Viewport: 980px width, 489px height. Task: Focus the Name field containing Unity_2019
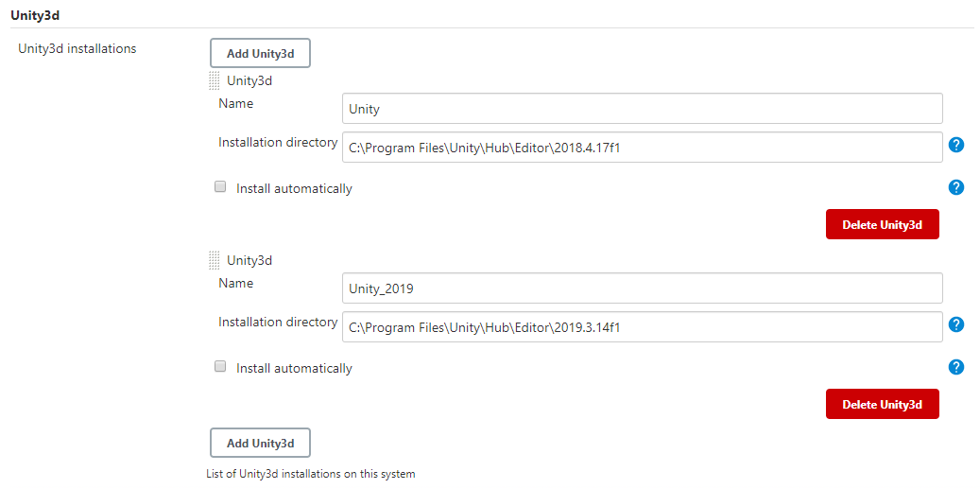[643, 288]
